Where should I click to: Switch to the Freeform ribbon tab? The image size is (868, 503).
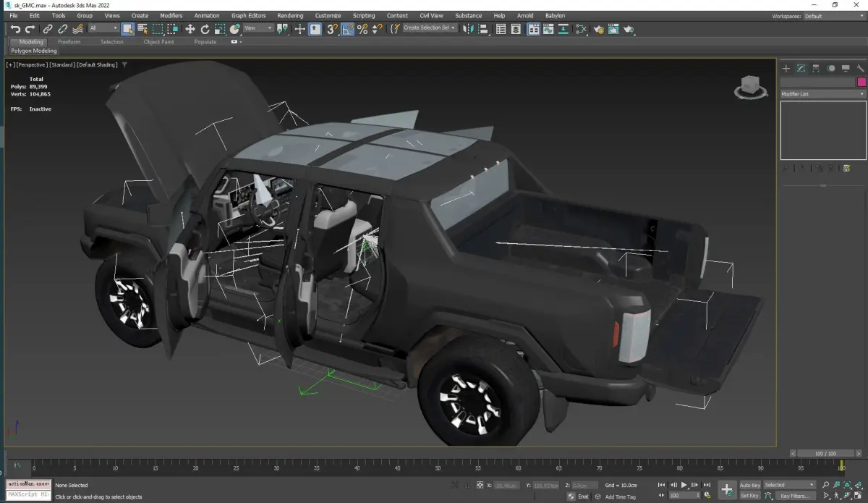point(69,42)
